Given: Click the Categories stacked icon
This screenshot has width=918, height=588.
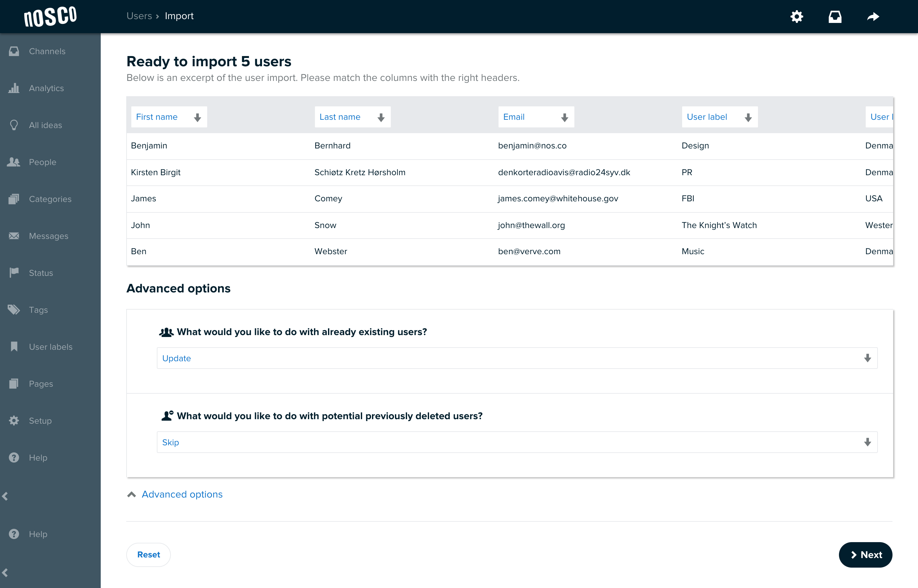Looking at the screenshot, I should point(14,199).
